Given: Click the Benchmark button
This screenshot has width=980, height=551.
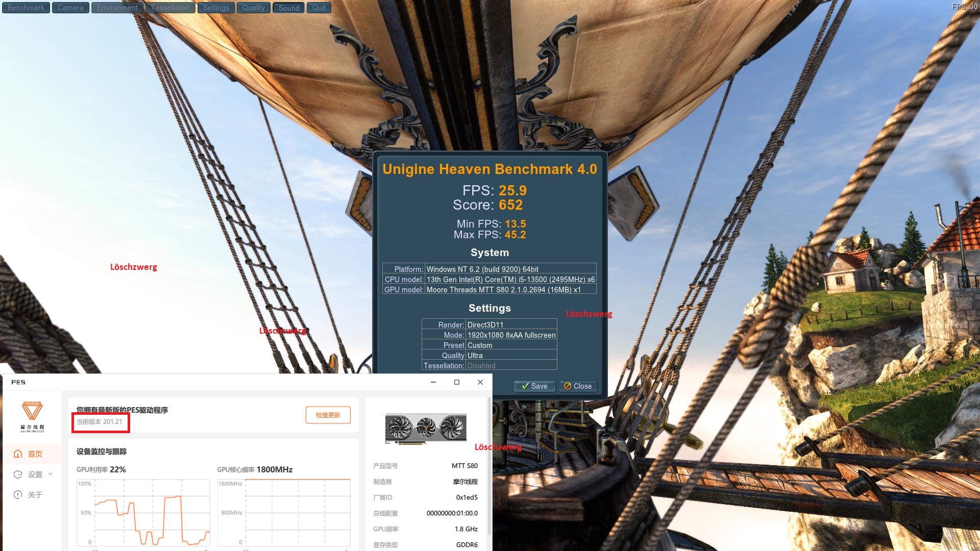Looking at the screenshot, I should tap(26, 8).
